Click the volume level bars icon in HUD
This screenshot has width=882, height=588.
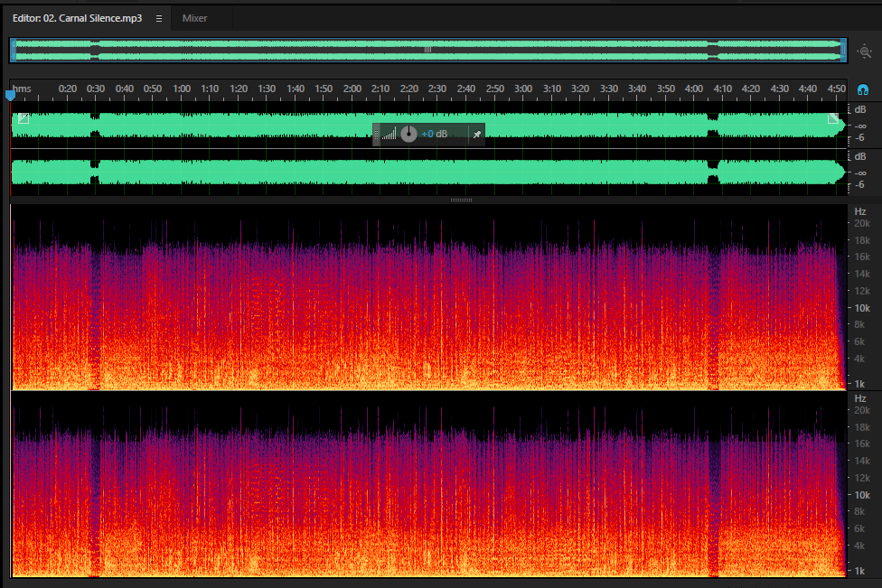[x=389, y=134]
